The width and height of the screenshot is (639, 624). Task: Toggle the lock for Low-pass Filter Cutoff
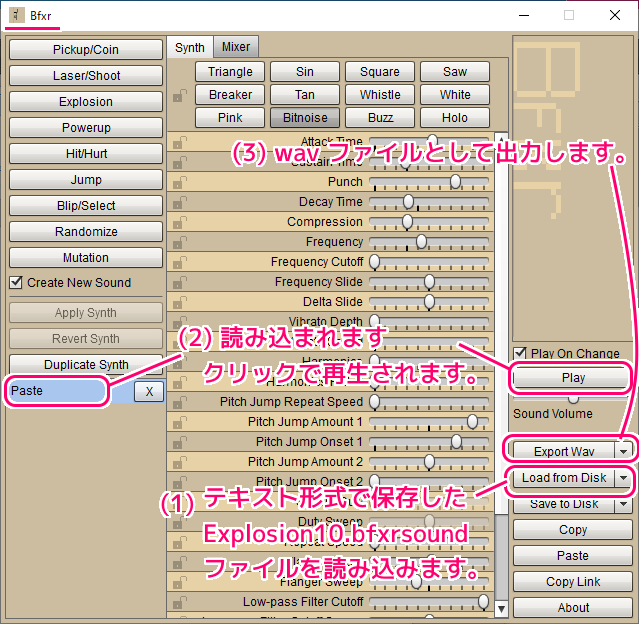pos(180,602)
